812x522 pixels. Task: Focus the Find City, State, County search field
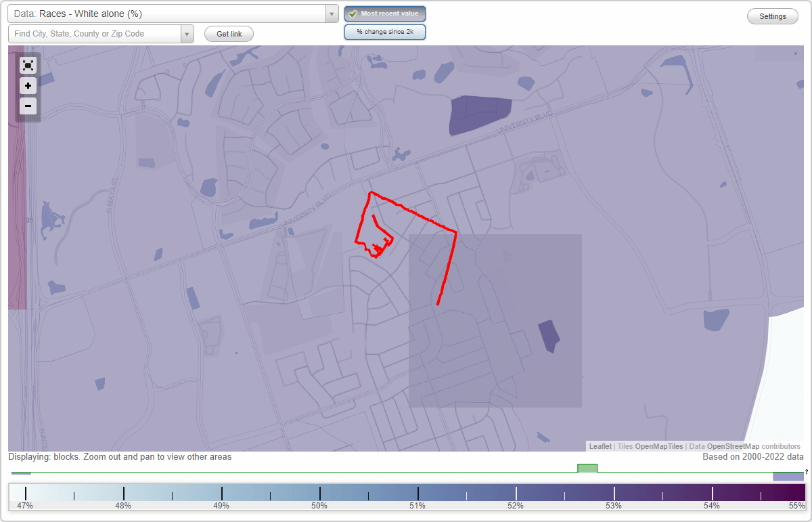tap(95, 34)
